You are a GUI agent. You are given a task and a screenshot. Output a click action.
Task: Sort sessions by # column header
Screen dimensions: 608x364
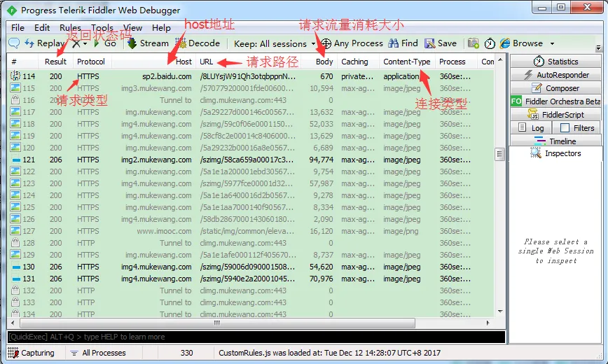pos(22,62)
